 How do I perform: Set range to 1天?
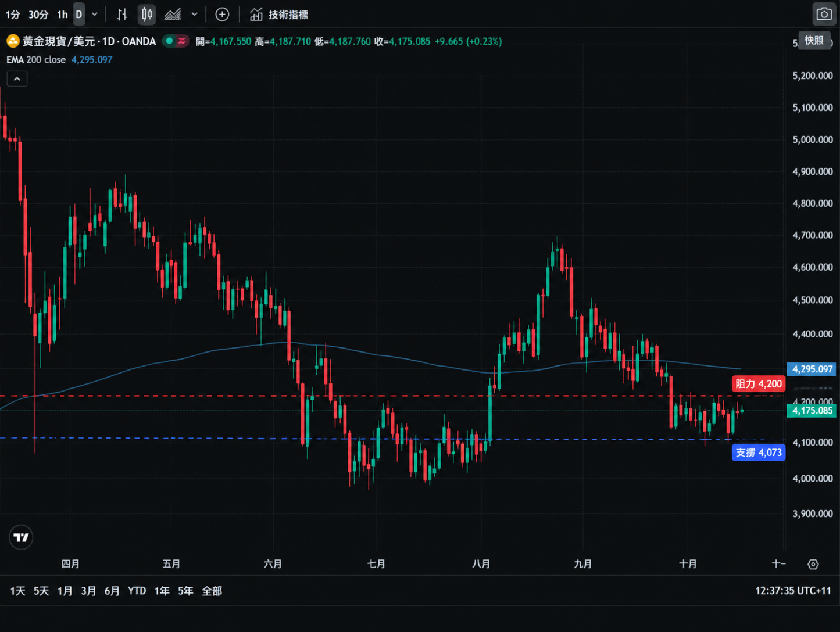(x=18, y=591)
